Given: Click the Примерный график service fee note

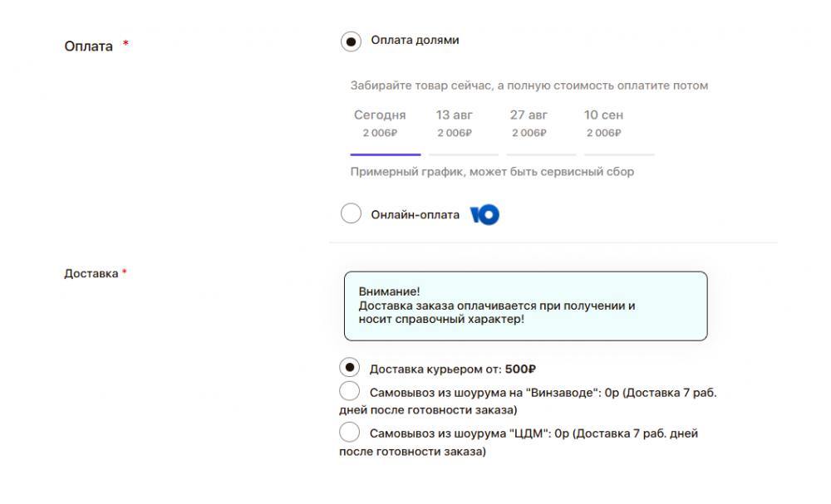Looking at the screenshot, I should pos(492,172).
